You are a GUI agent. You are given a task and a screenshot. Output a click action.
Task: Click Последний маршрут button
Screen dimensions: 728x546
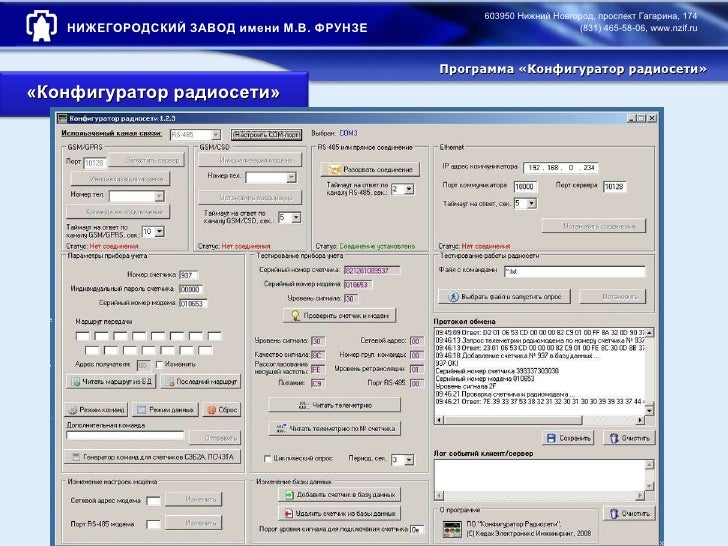click(x=201, y=382)
